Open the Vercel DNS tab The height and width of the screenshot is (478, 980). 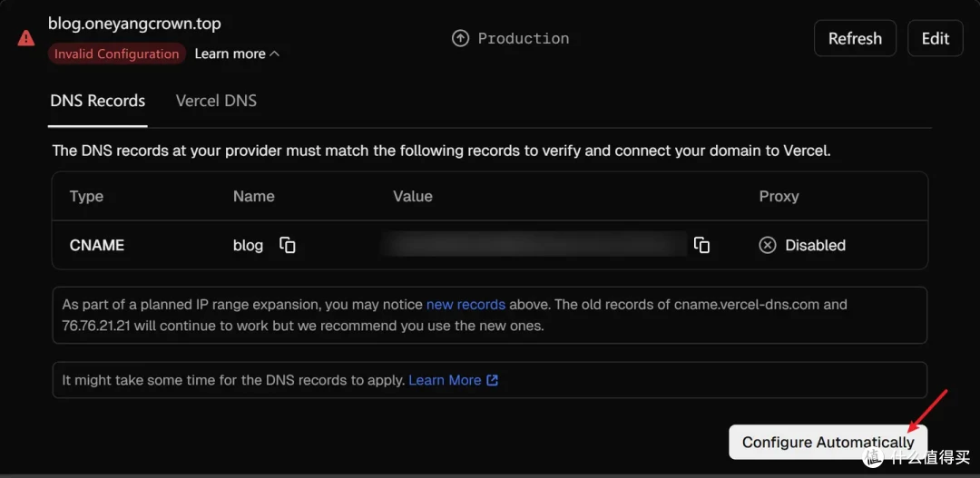click(x=216, y=102)
